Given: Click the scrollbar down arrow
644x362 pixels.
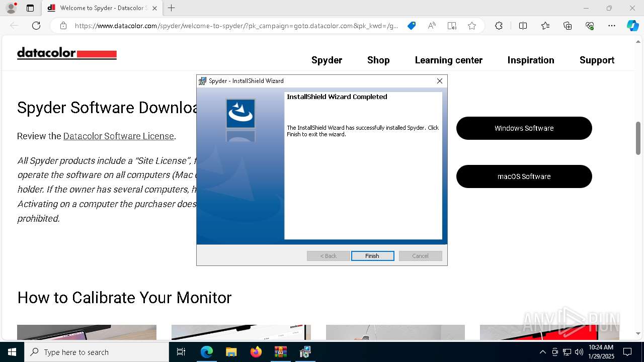Looking at the screenshot, I should coord(638,333).
